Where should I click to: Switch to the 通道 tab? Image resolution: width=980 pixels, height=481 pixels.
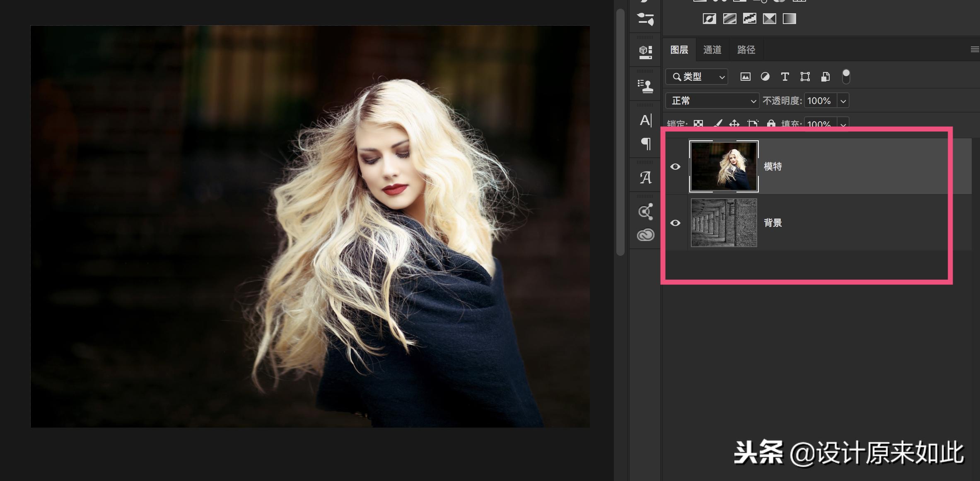pos(712,50)
